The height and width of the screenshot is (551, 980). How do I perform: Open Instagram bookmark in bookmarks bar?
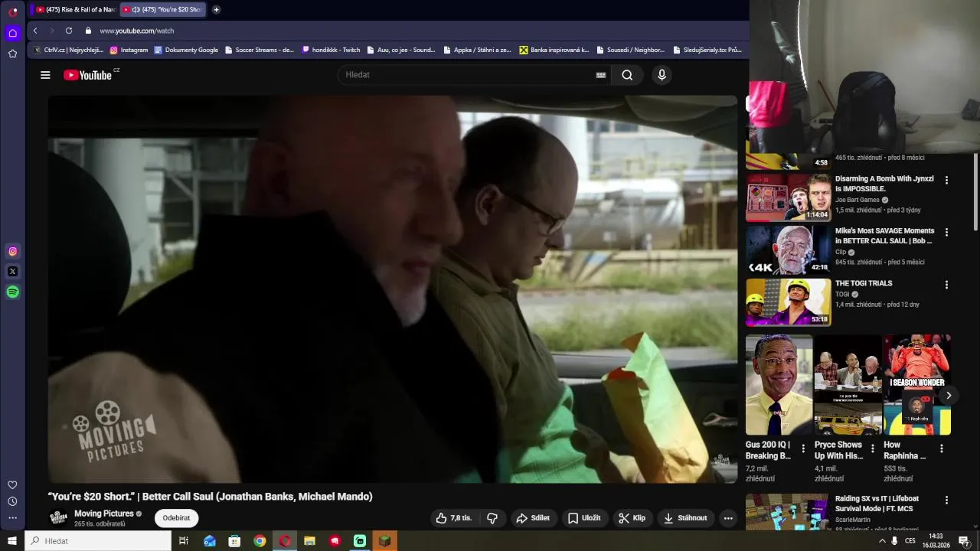coord(129,50)
